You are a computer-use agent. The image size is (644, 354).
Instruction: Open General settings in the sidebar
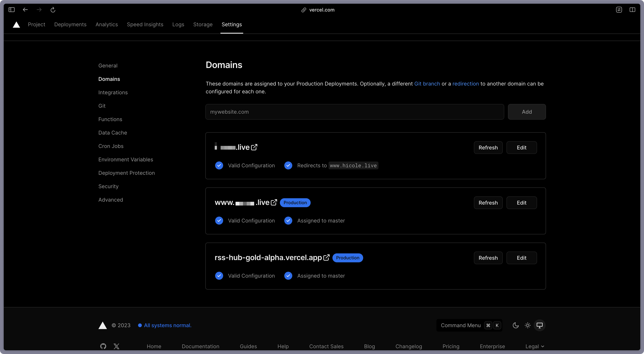point(108,66)
